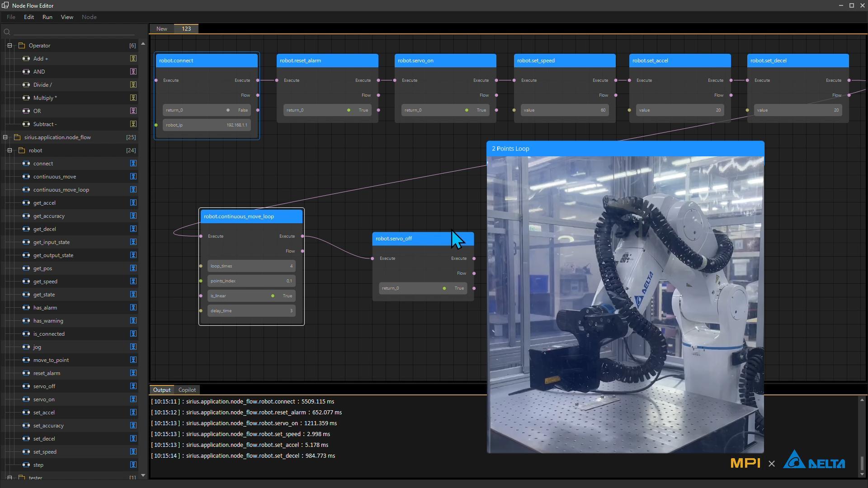Click the node icon beside 'set_speed'
The image size is (868, 488).
pos(26,452)
